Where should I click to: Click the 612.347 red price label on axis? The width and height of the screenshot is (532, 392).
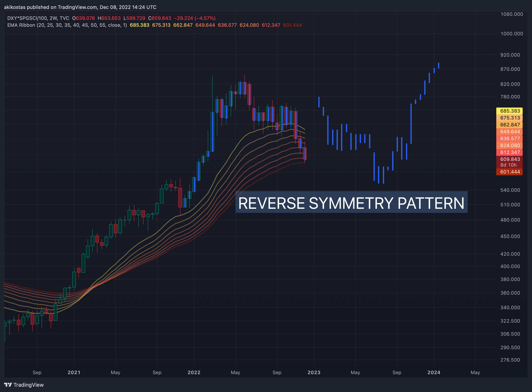click(509, 152)
